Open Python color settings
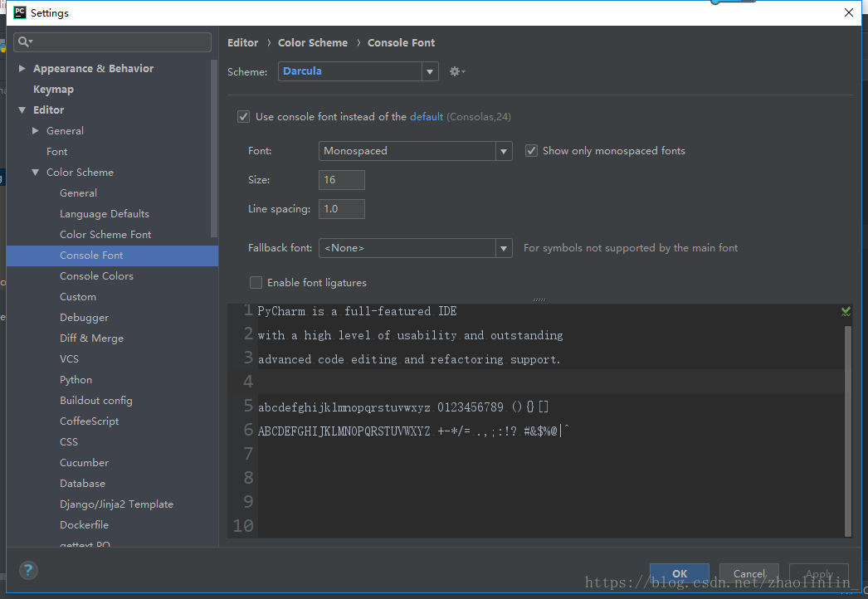This screenshot has height=599, width=868. [x=76, y=380]
